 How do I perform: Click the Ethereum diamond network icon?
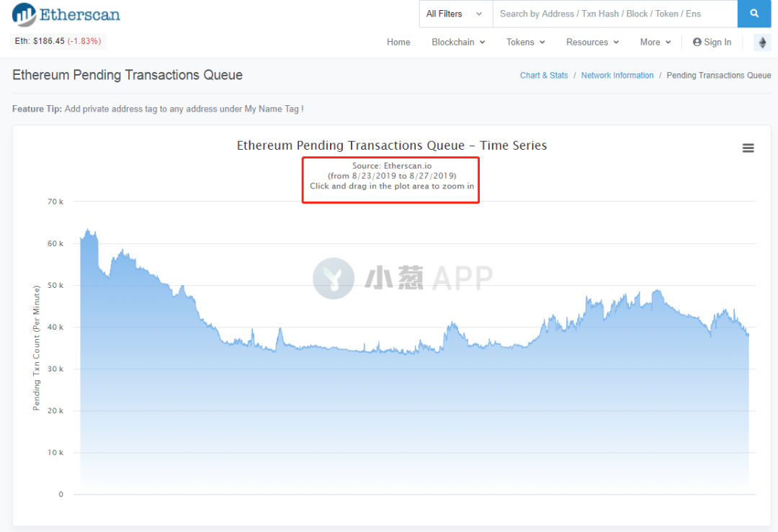tap(762, 42)
